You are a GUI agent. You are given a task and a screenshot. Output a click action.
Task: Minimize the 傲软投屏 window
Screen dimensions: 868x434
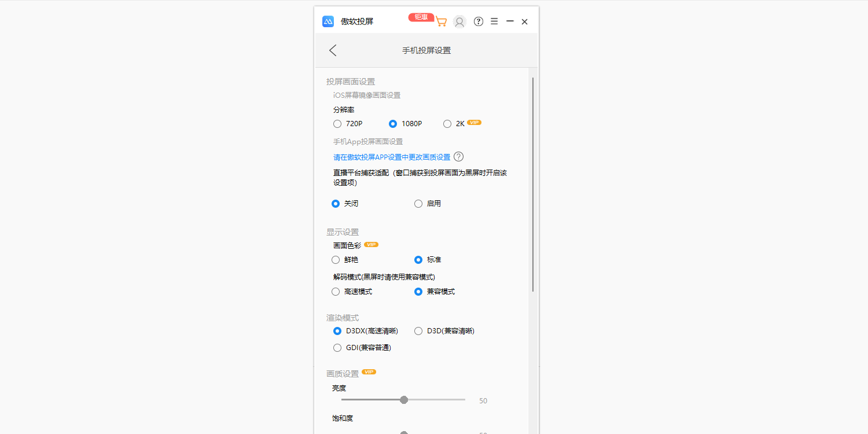510,21
